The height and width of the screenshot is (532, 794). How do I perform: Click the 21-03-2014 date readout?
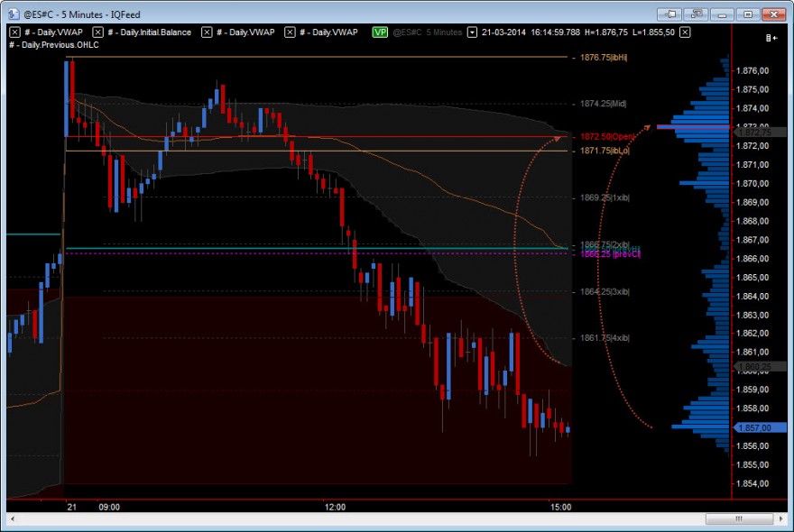pyautogui.click(x=503, y=32)
